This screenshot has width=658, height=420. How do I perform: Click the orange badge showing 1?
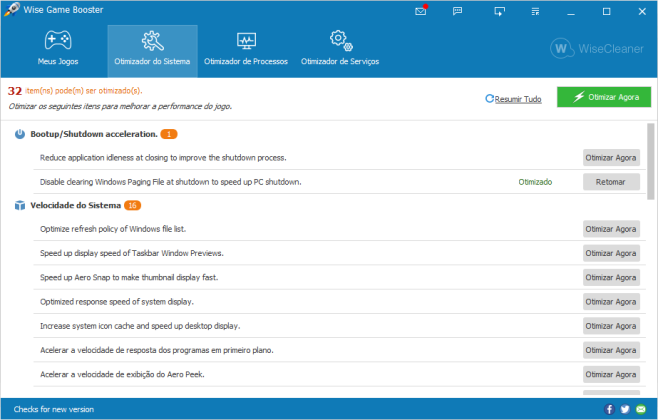[169, 134]
